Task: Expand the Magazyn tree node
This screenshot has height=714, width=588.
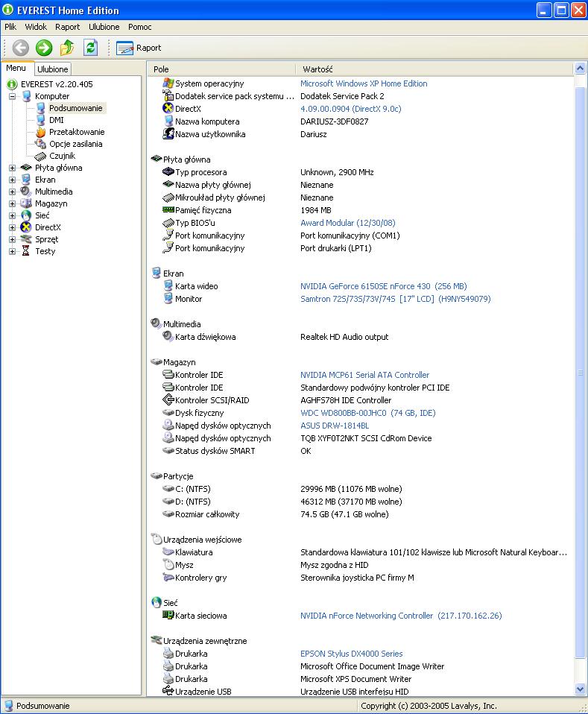Action: (x=13, y=203)
